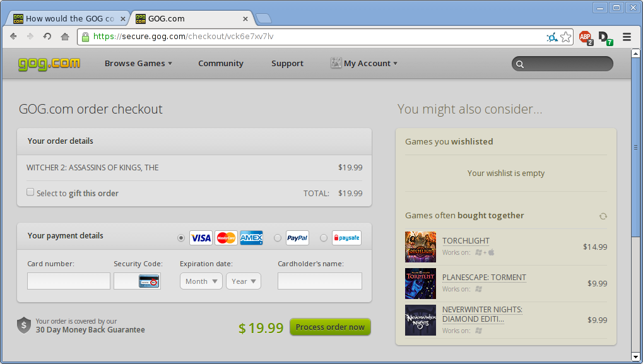Viewport: 643px width, 364px height.
Task: Click the account avatar icon
Action: coord(336,62)
